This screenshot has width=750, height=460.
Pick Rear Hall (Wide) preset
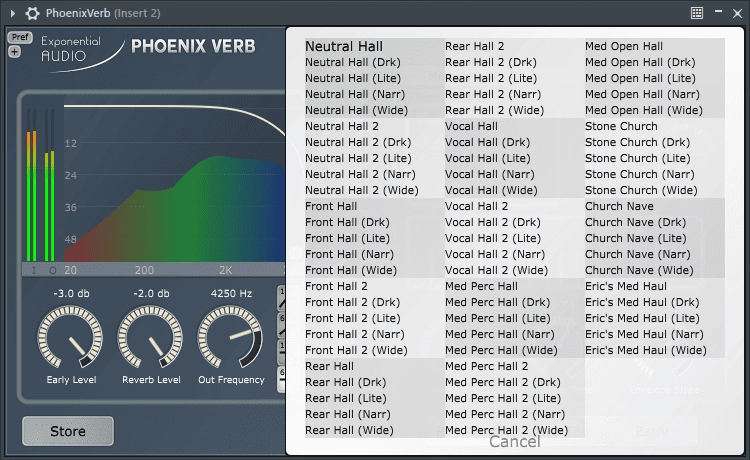(x=350, y=430)
